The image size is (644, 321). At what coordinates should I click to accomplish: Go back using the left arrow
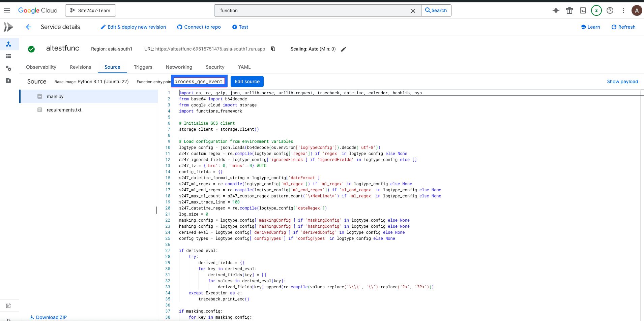(x=29, y=27)
